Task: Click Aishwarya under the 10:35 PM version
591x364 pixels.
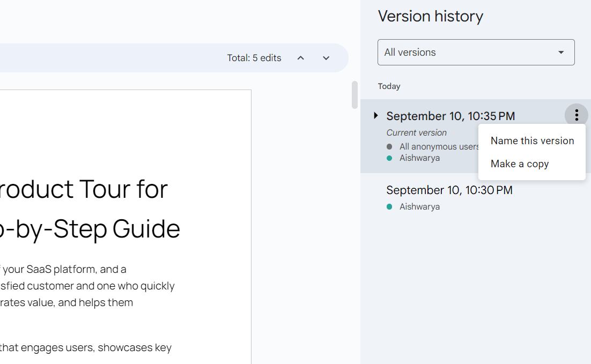Action: [419, 158]
